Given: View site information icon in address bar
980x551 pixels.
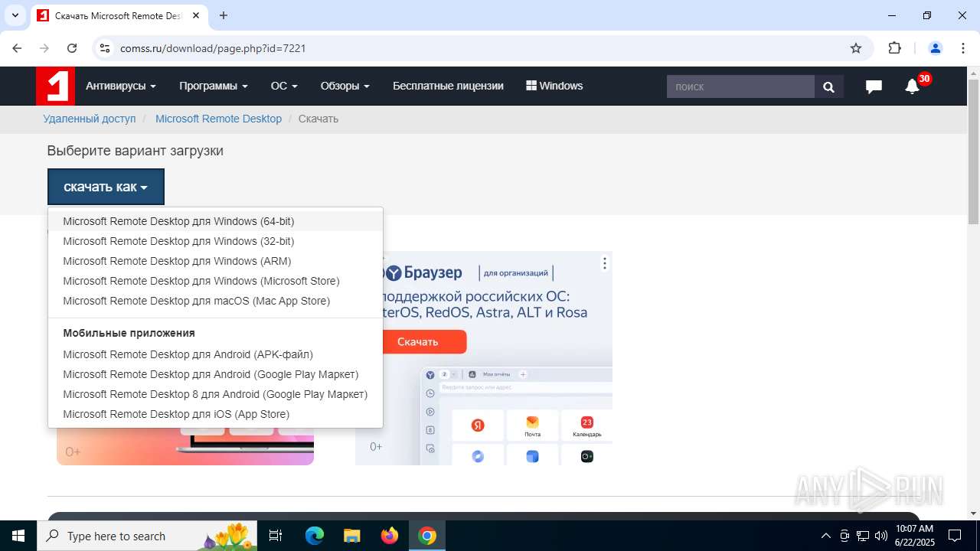Looking at the screenshot, I should (105, 48).
